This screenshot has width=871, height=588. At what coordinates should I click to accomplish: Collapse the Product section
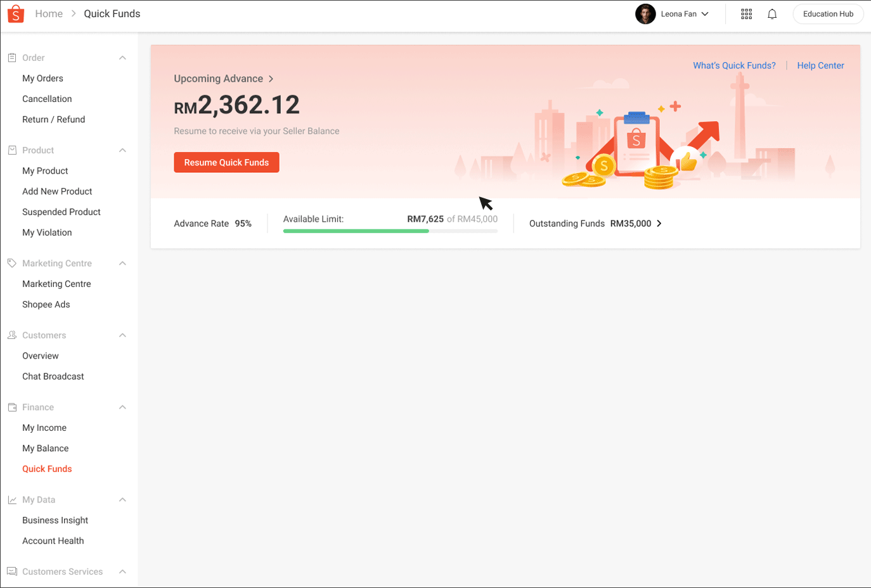(x=123, y=150)
